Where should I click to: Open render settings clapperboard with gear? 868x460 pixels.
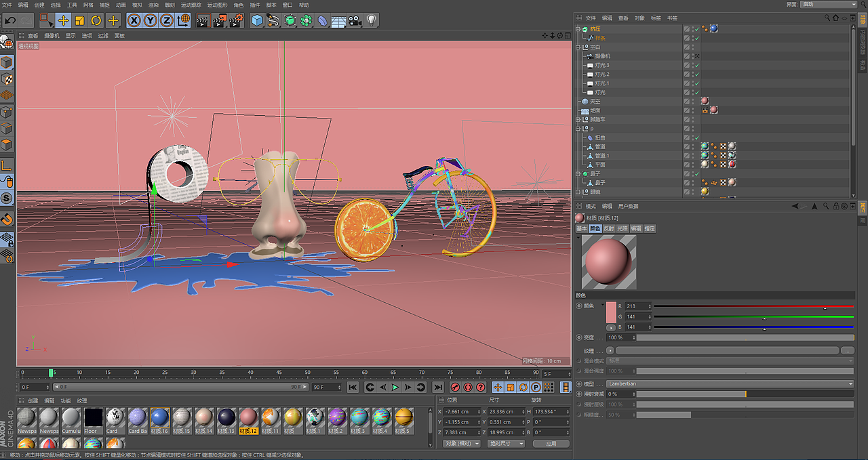(236, 20)
